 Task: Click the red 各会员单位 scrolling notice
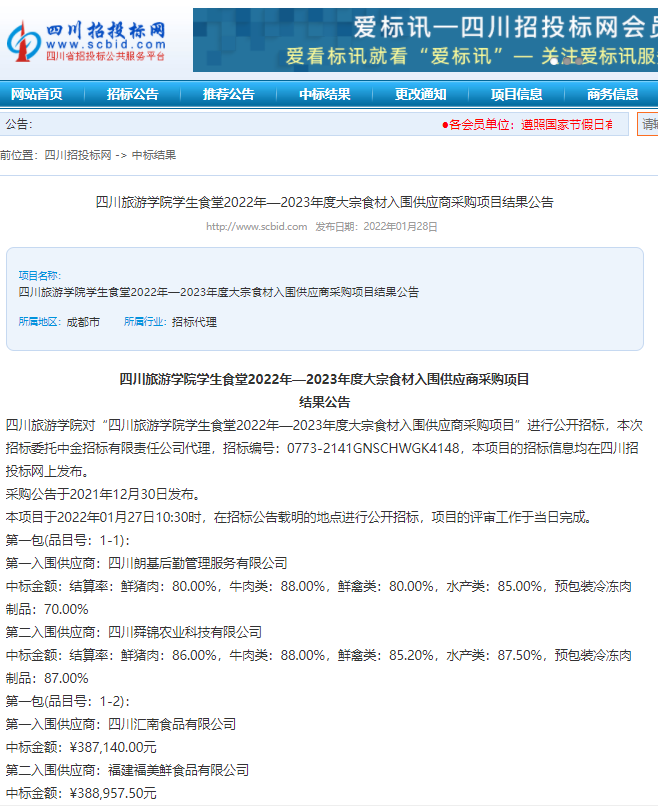pyautogui.click(x=527, y=124)
